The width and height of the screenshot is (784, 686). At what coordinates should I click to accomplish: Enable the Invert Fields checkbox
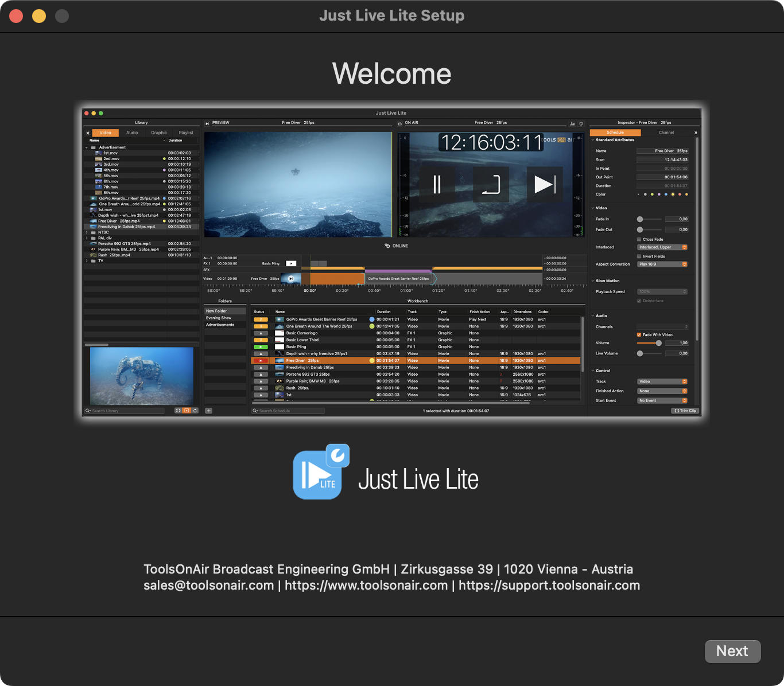point(639,256)
